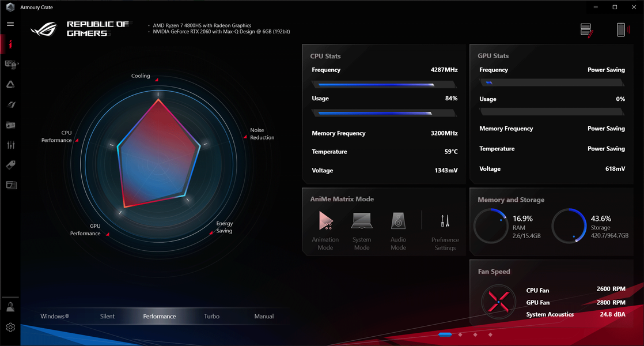Open Aura Sync from the triangle icon
Screen dimensions: 644x346
click(11, 84)
